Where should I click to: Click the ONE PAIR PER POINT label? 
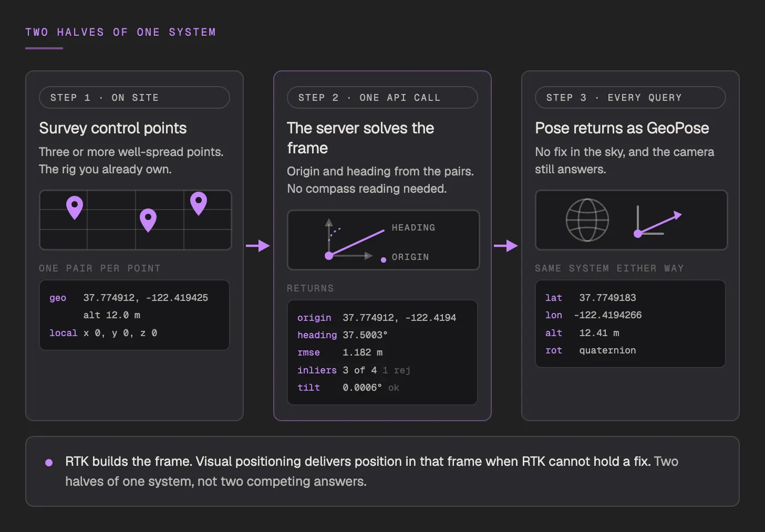100,268
